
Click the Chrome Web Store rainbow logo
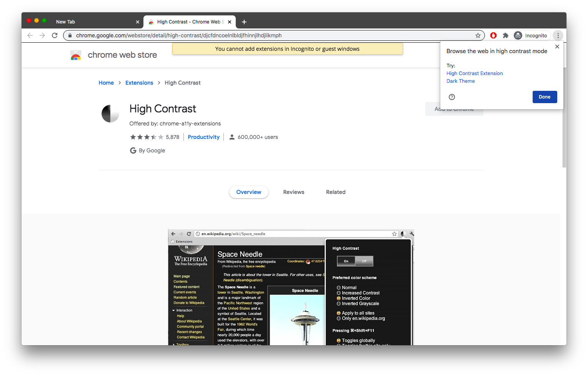pyautogui.click(x=76, y=55)
